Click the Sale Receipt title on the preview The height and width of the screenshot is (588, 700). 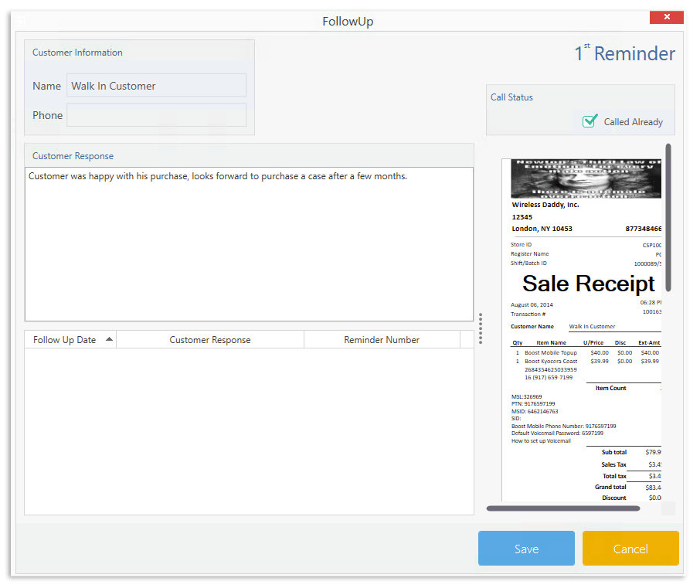(x=588, y=283)
